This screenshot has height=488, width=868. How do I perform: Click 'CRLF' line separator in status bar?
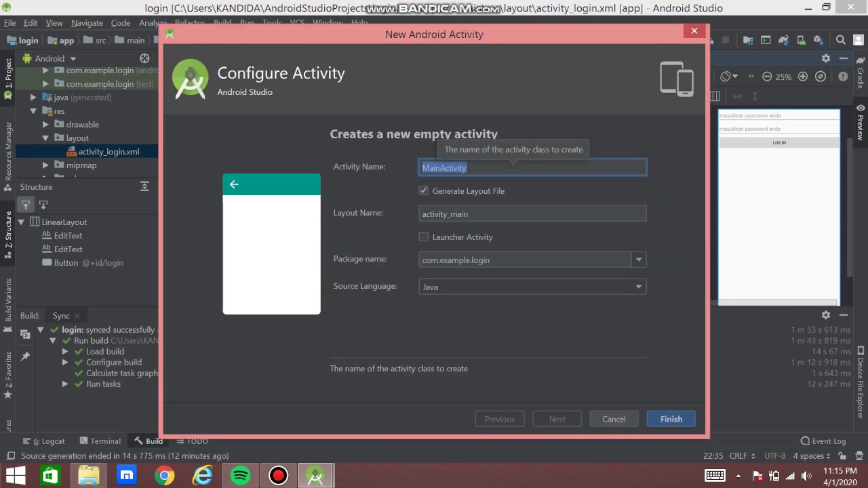[x=743, y=456]
